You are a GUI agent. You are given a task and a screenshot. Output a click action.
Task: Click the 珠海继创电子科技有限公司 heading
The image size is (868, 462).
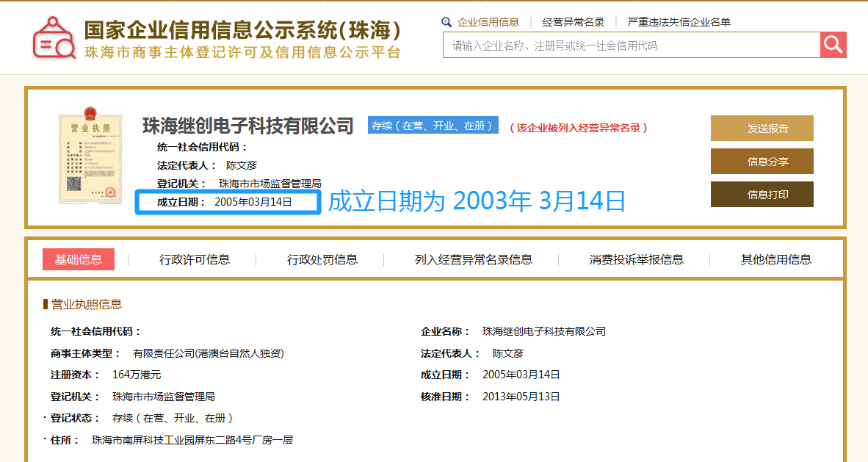coord(248,126)
